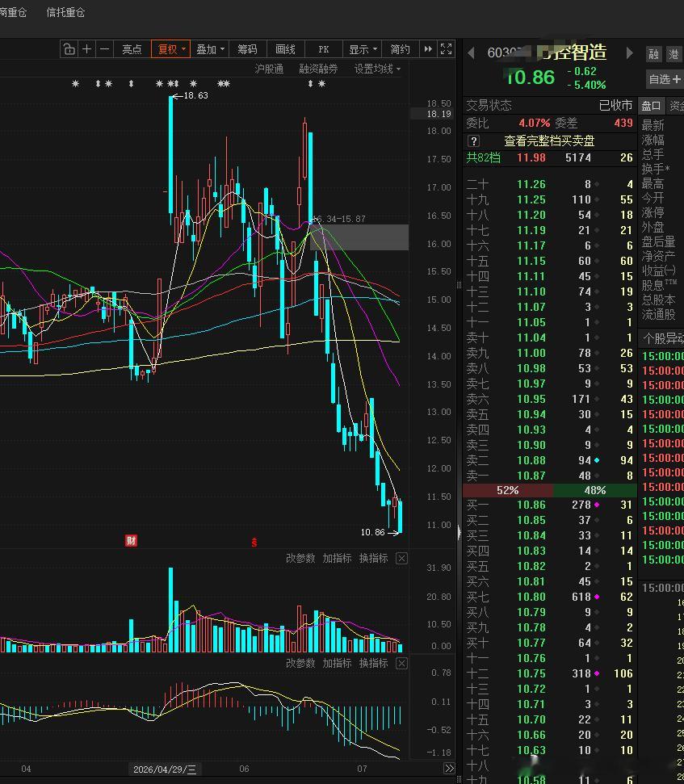The height and width of the screenshot is (784, 684).
Task: Click the question mark help icon
Action: [x=473, y=141]
